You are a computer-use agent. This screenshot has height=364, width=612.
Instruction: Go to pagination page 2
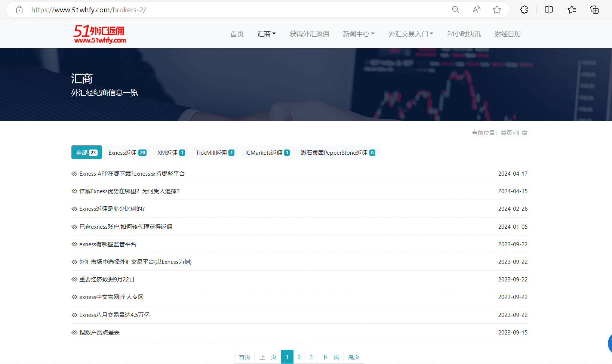[299, 357]
